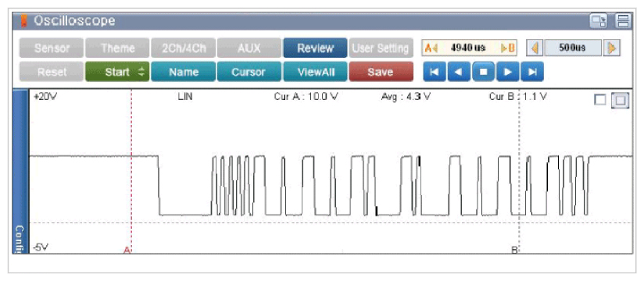Stop playback with the square button

pyautogui.click(x=484, y=72)
